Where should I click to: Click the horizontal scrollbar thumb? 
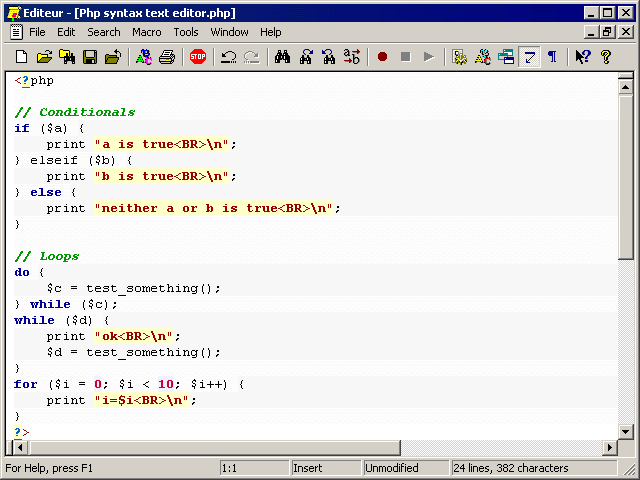(x=214, y=447)
